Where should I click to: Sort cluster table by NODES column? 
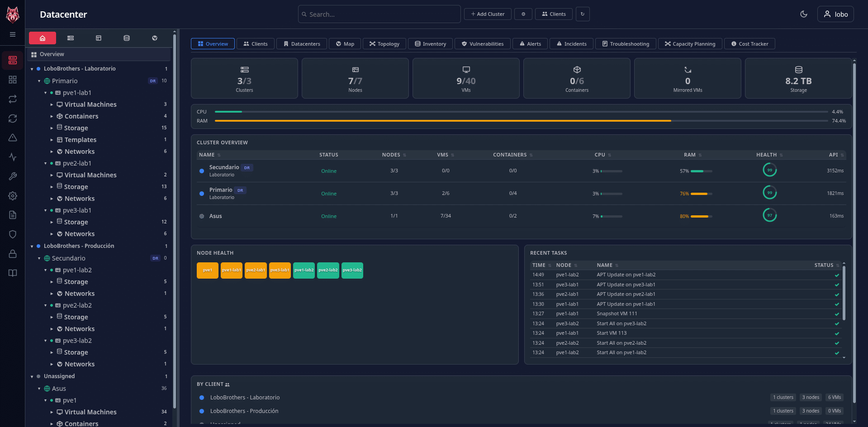tap(394, 155)
